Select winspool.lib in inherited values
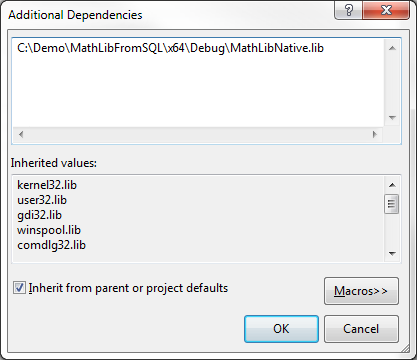This screenshot has width=417, height=360. [x=49, y=230]
